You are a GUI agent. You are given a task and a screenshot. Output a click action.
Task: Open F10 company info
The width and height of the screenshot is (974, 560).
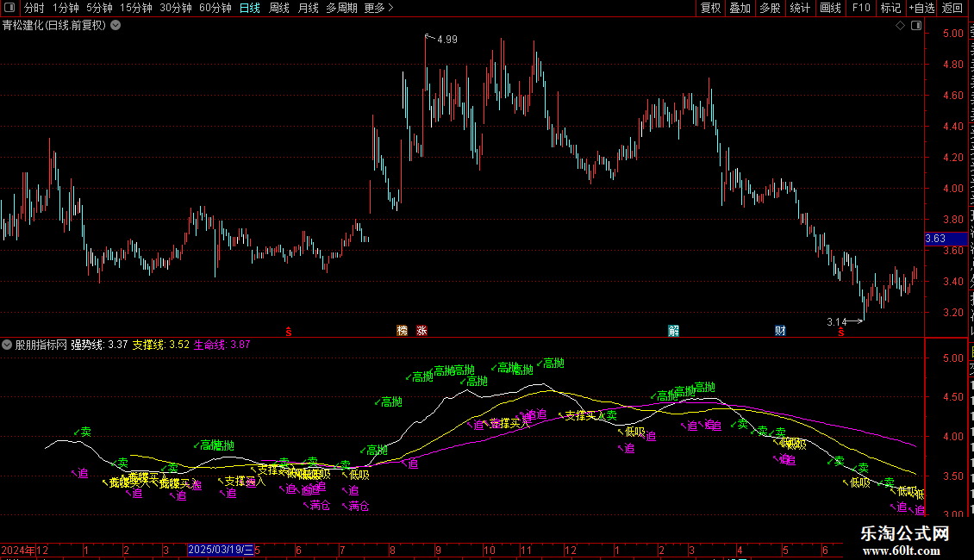coord(861,8)
